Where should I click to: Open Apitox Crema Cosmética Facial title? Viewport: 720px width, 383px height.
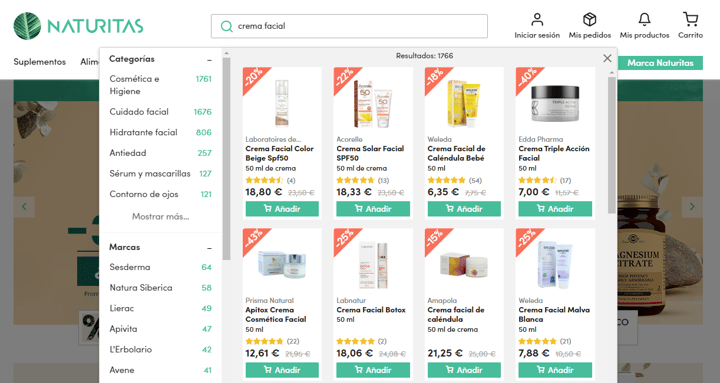276,315
